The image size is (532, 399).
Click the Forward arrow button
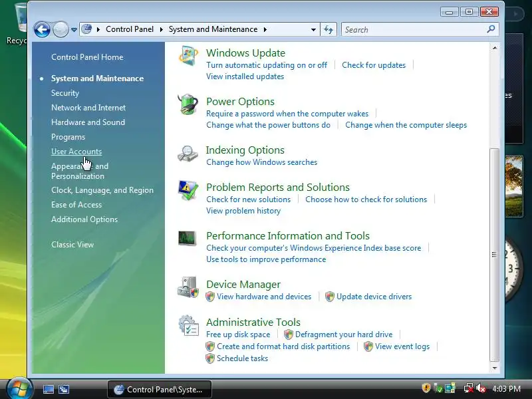click(61, 29)
